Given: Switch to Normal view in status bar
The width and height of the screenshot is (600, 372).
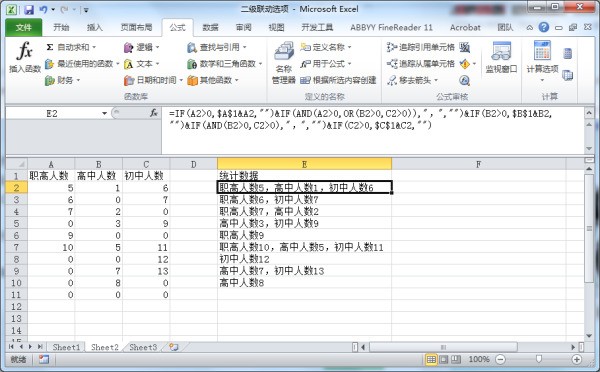Looking at the screenshot, I should coord(431,359).
